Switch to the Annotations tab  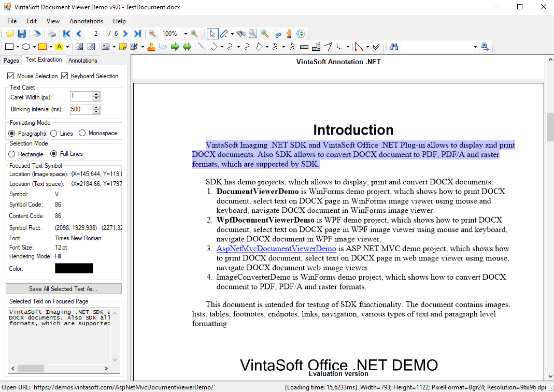[83, 61]
